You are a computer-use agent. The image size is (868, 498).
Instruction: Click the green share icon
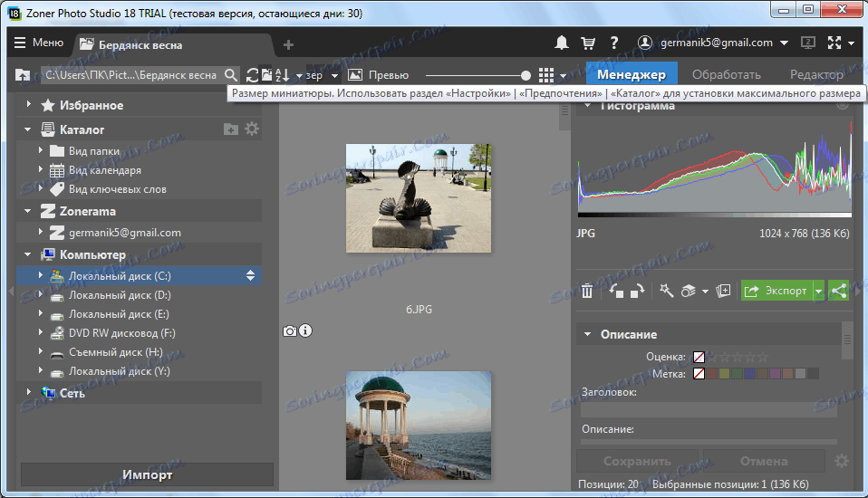pyautogui.click(x=839, y=291)
